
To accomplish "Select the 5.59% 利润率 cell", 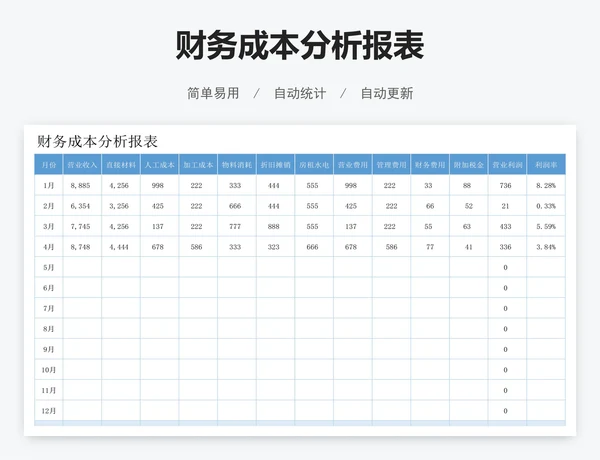I will point(546,227).
